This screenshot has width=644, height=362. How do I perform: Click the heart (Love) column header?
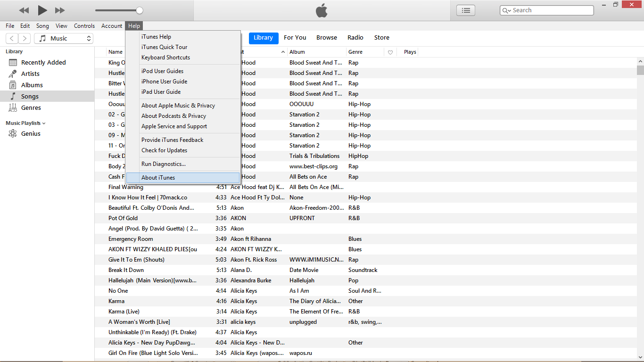point(390,52)
